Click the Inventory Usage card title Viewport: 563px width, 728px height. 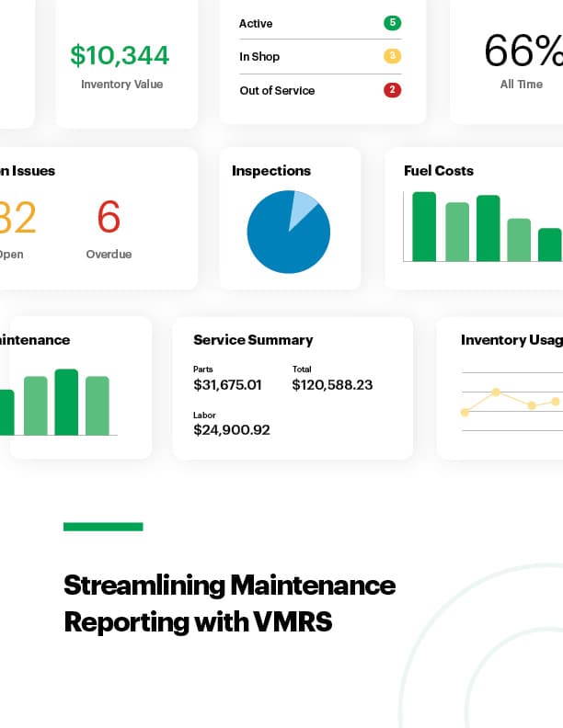tap(511, 340)
